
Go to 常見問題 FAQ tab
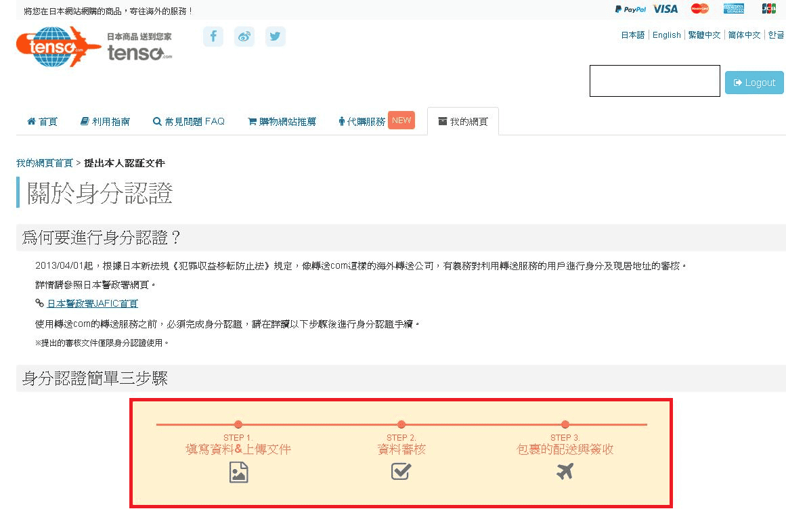(x=188, y=122)
